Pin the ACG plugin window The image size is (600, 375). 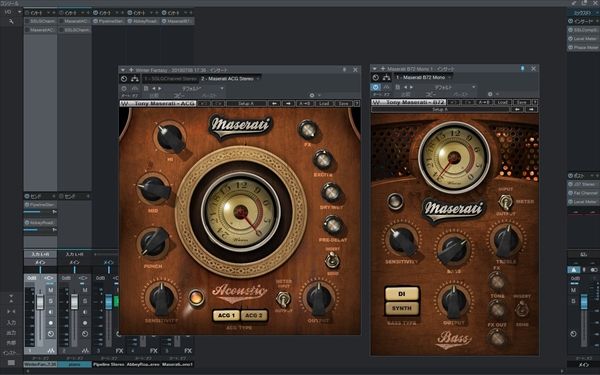344,70
